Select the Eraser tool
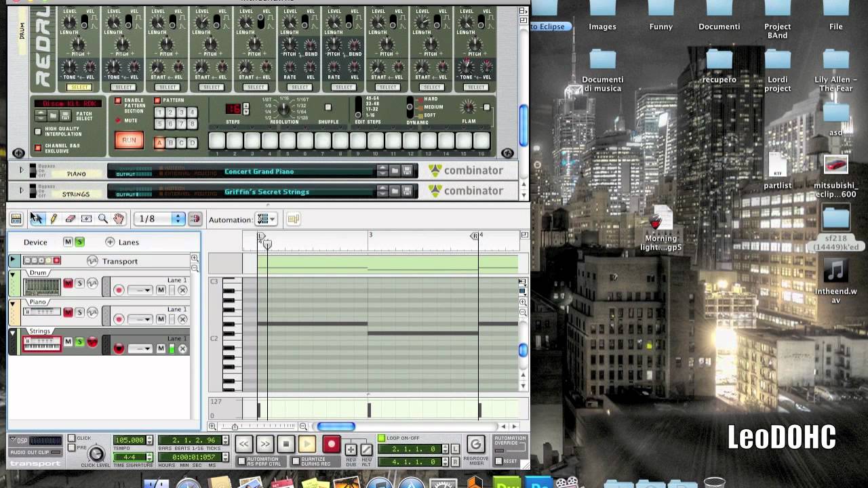This screenshot has width=868, height=488. (x=70, y=219)
